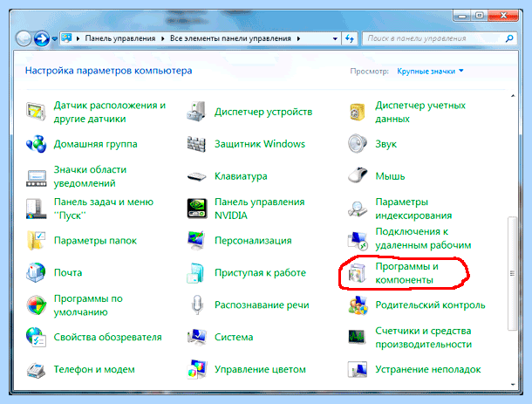532x404 pixels.
Task: Click the scrollbar up arrow
Action: pos(513,96)
